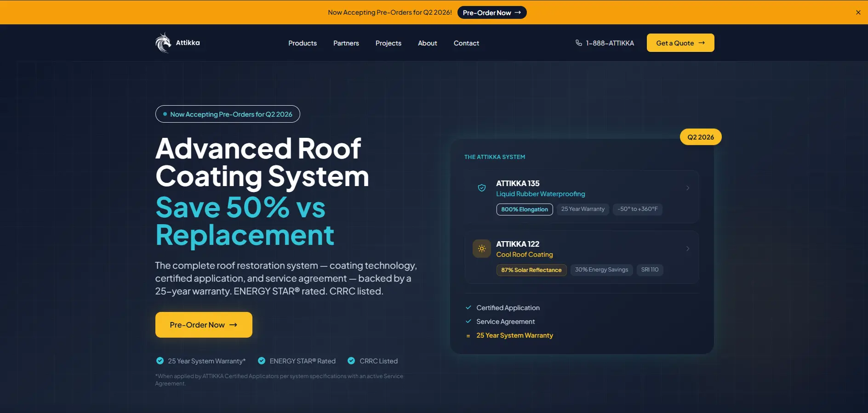Click the Certified Application text
Screen dimensions: 868x413
(x=508, y=308)
